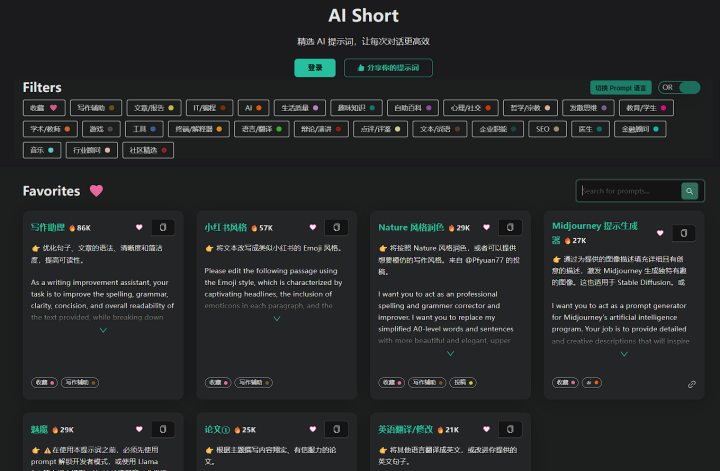
Task: Copy the Nature 风格润色 prompt
Action: [511, 228]
